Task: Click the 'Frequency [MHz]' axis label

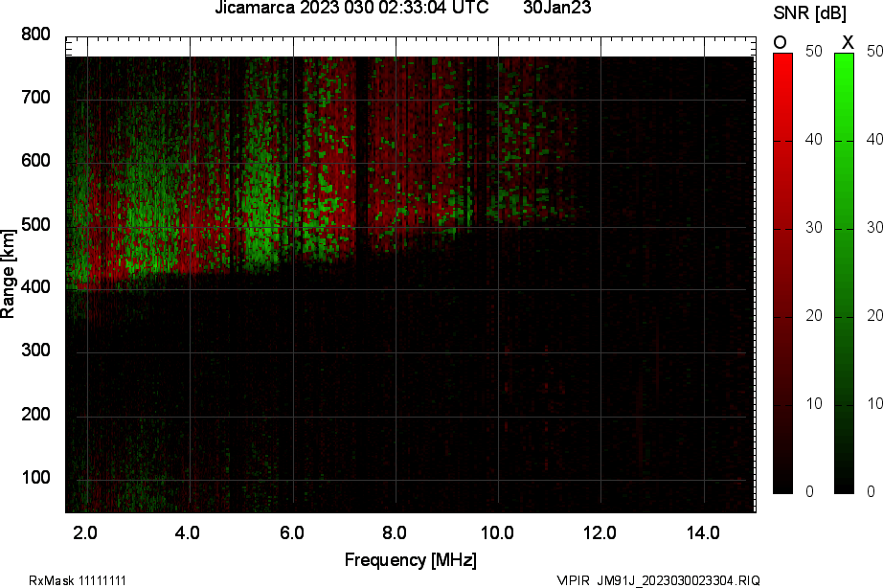Action: 410,559
